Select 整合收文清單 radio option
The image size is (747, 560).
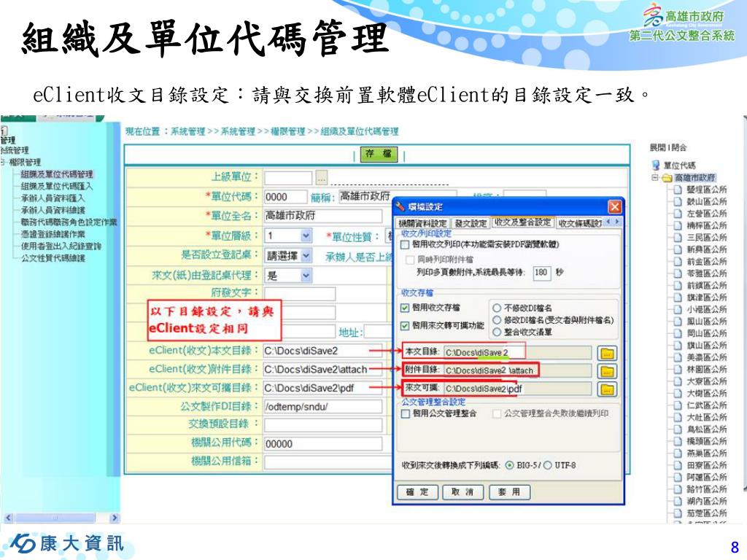pyautogui.click(x=497, y=332)
